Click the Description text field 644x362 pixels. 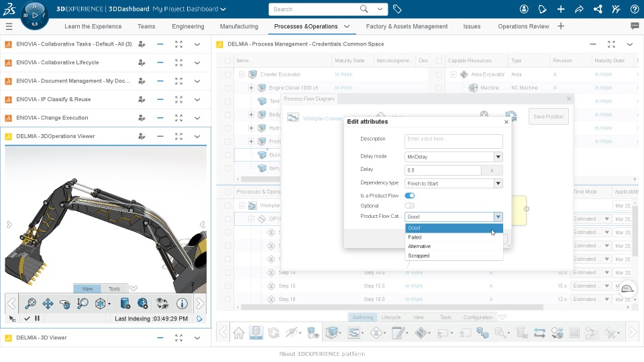coord(453,141)
